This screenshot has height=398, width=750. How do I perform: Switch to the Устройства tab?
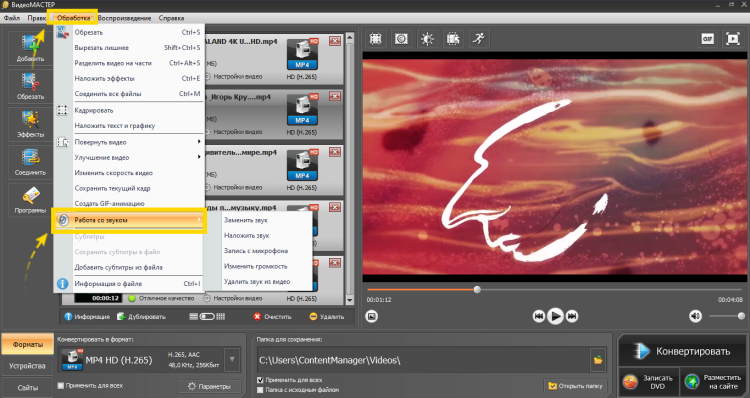click(27, 366)
